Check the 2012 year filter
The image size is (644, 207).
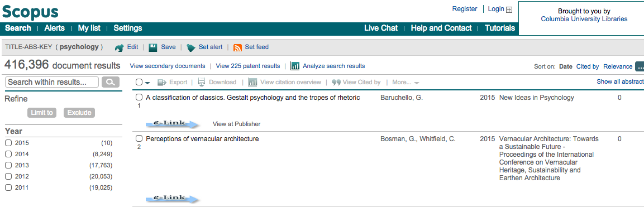(x=8, y=176)
